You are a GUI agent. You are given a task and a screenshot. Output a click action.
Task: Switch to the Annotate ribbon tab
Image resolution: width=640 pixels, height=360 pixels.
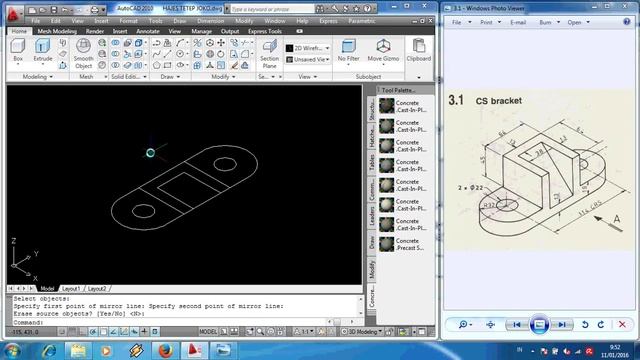[148, 31]
